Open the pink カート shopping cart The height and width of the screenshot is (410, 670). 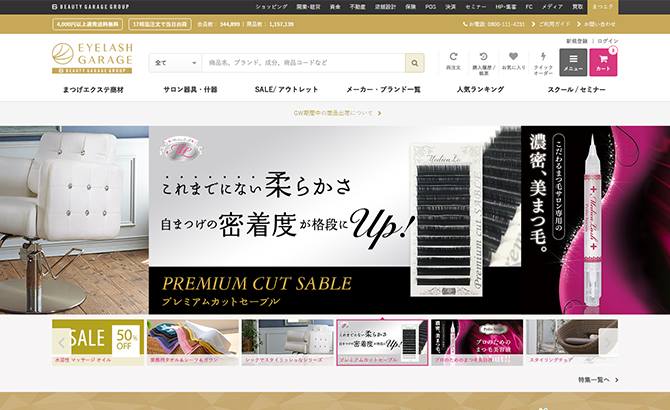coord(604,62)
